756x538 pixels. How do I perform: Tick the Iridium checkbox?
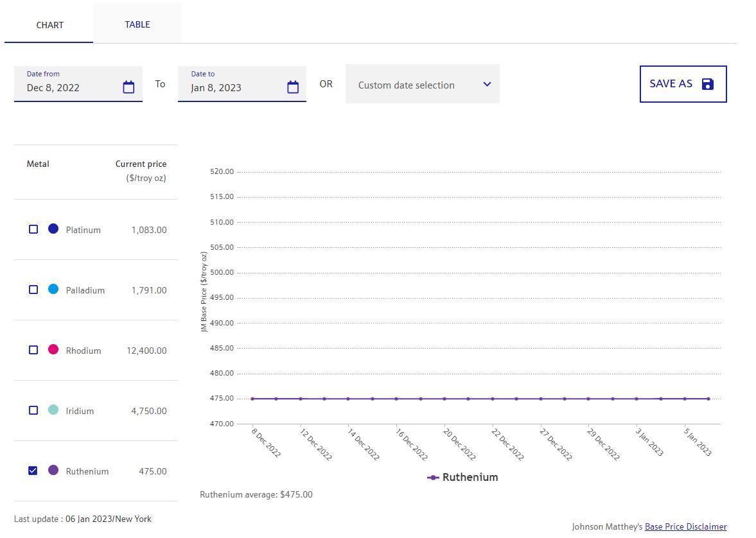(33, 410)
